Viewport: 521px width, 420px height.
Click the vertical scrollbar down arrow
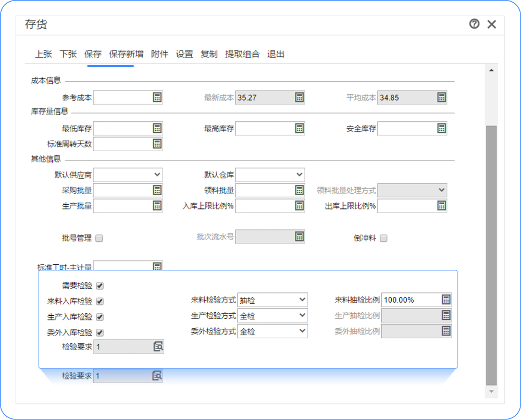pyautogui.click(x=491, y=391)
